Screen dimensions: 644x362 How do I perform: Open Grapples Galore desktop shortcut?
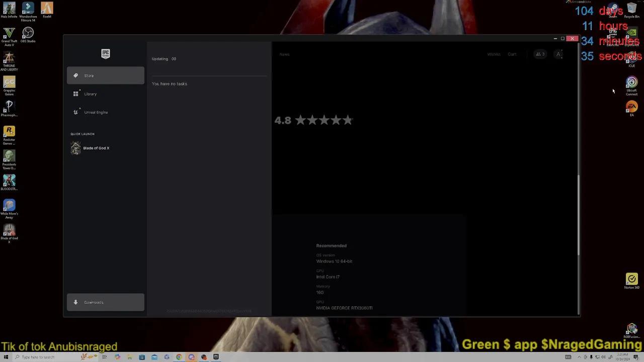pyautogui.click(x=9, y=86)
